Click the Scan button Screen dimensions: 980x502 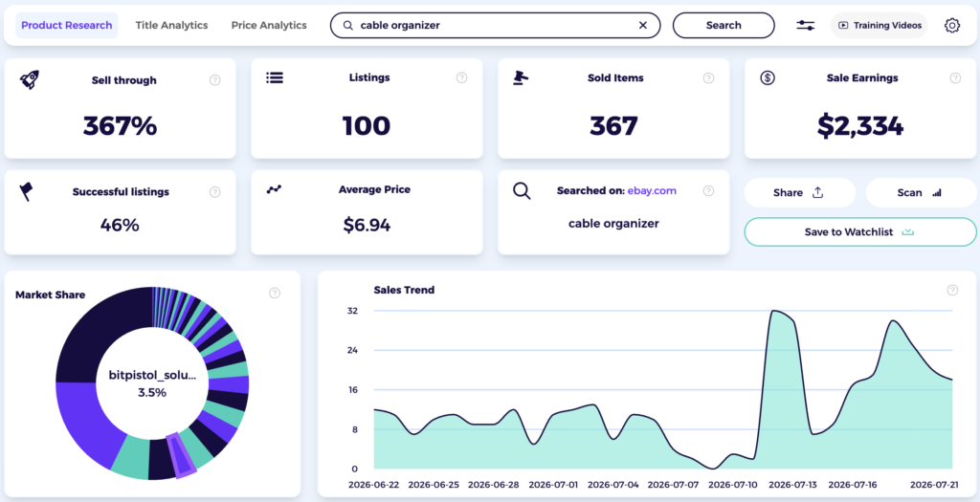click(921, 192)
